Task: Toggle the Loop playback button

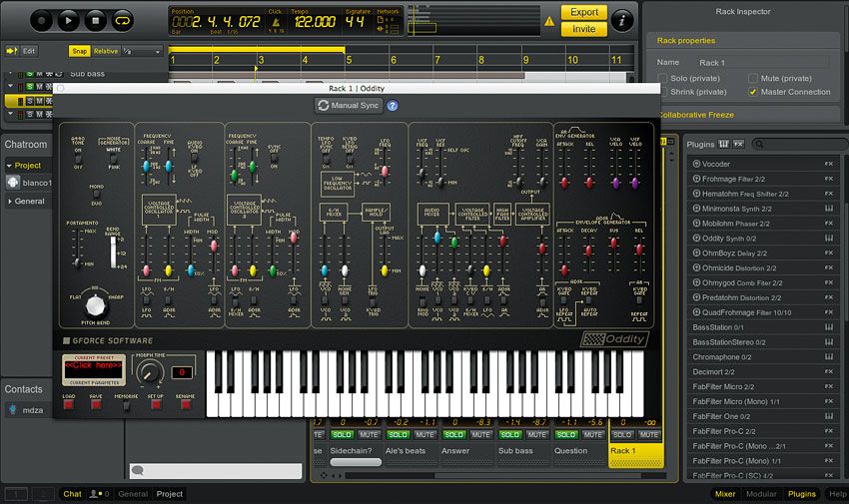Action: pos(123,21)
